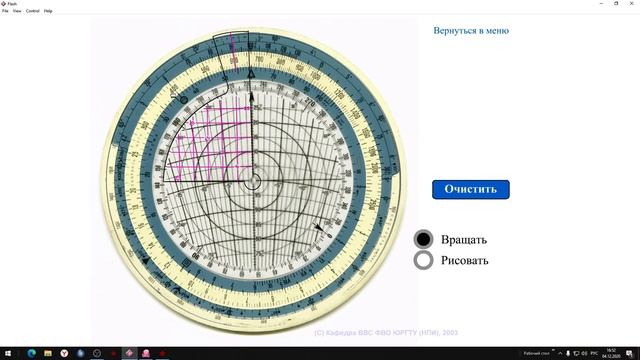Open the Control menu
The height and width of the screenshot is (360, 640).
[x=33, y=11]
